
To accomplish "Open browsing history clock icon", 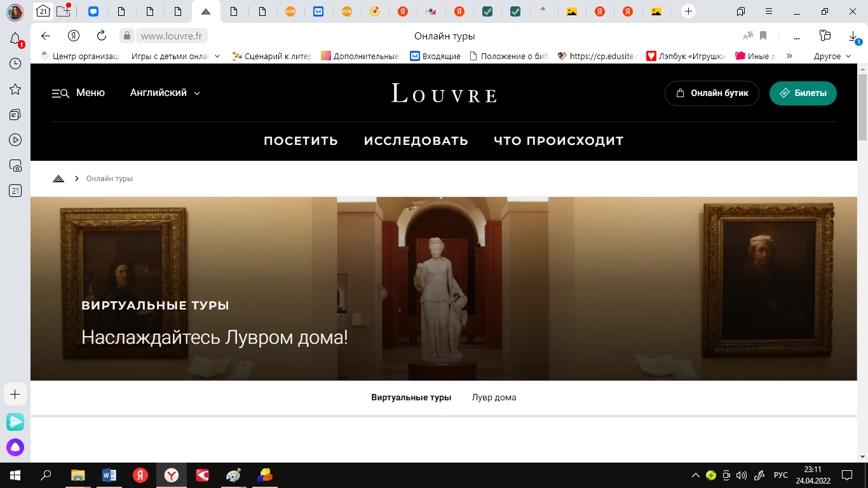I will click(x=15, y=64).
